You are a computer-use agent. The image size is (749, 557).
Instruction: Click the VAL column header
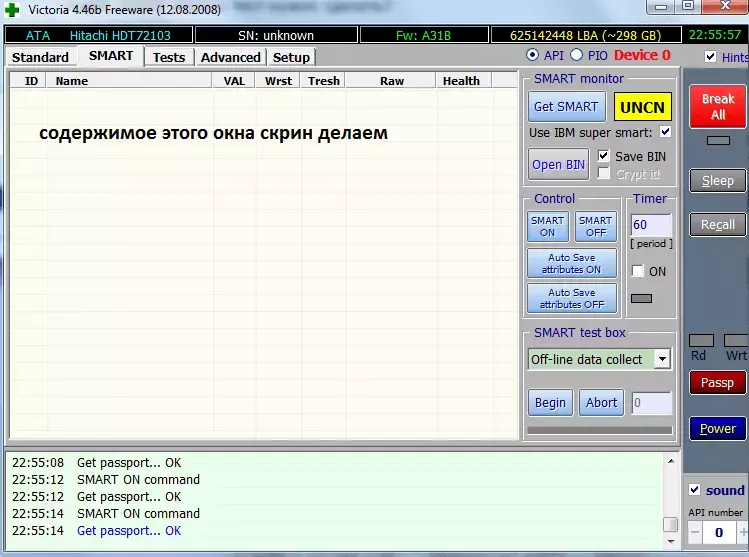click(x=234, y=81)
